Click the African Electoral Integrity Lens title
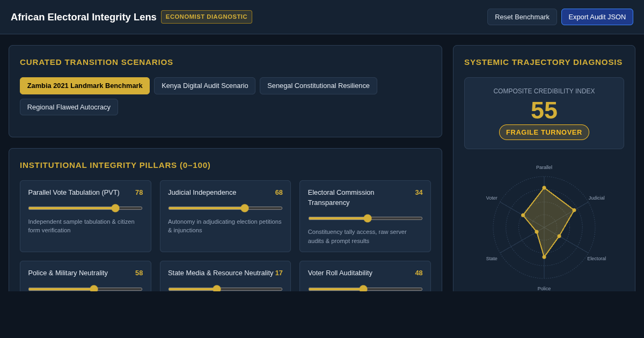The width and height of the screenshot is (644, 338). click(x=84, y=17)
